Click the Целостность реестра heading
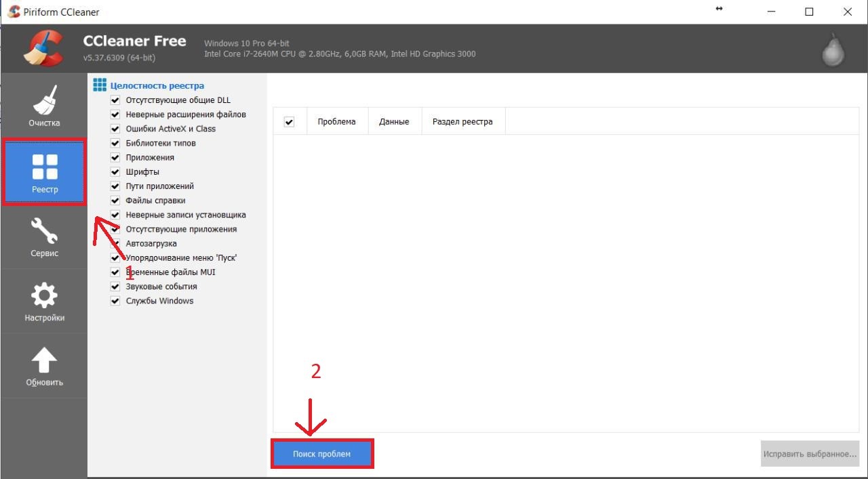 tap(157, 86)
